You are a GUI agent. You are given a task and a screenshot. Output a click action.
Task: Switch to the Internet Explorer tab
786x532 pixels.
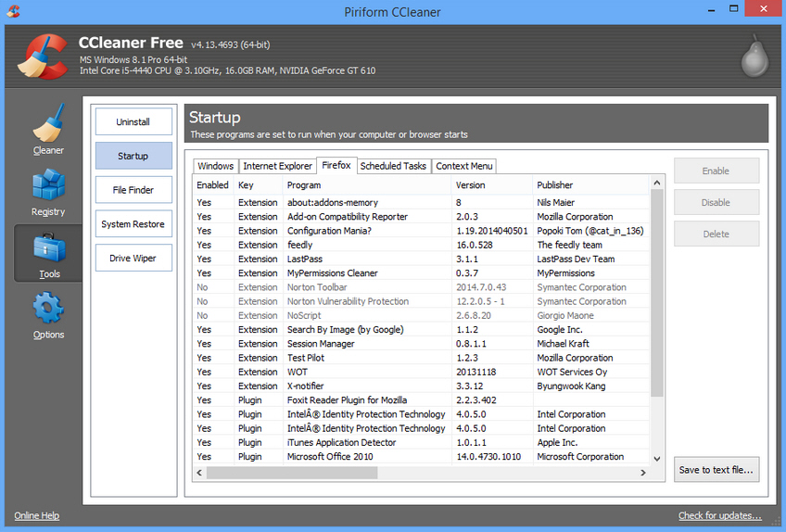click(x=278, y=166)
